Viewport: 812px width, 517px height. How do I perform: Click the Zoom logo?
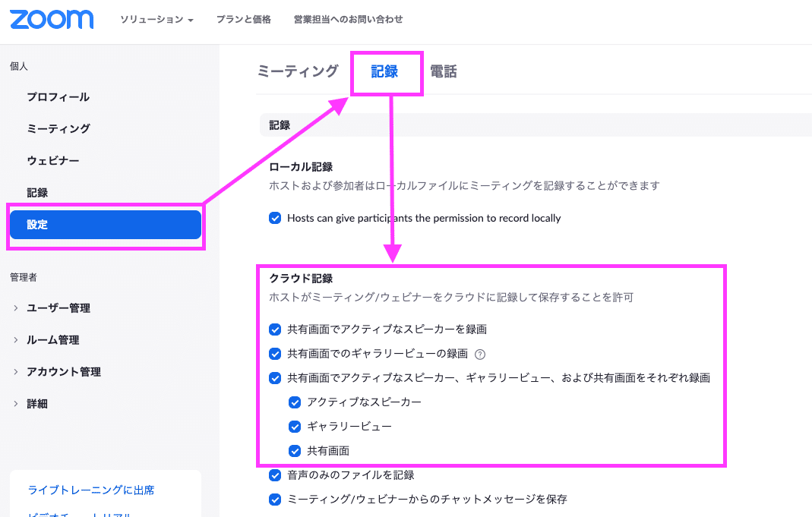tap(52, 20)
